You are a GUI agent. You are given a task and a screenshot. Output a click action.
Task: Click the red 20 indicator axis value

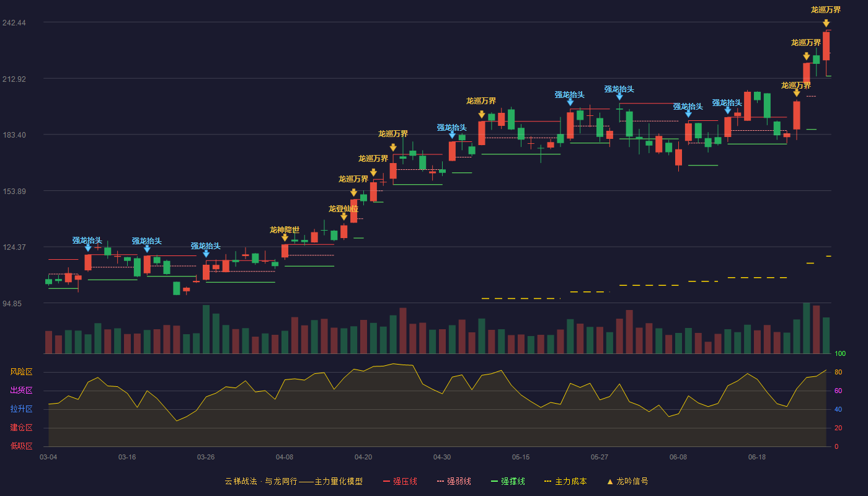pyautogui.click(x=838, y=428)
